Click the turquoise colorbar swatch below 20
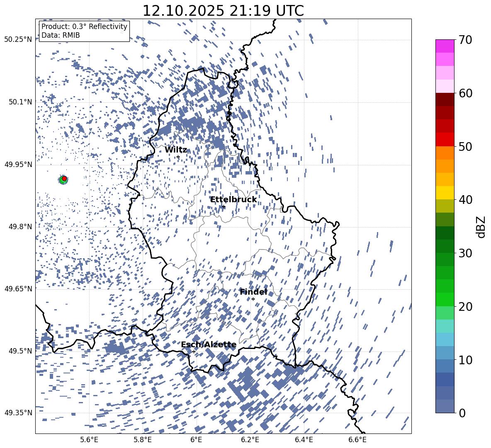 [445, 326]
